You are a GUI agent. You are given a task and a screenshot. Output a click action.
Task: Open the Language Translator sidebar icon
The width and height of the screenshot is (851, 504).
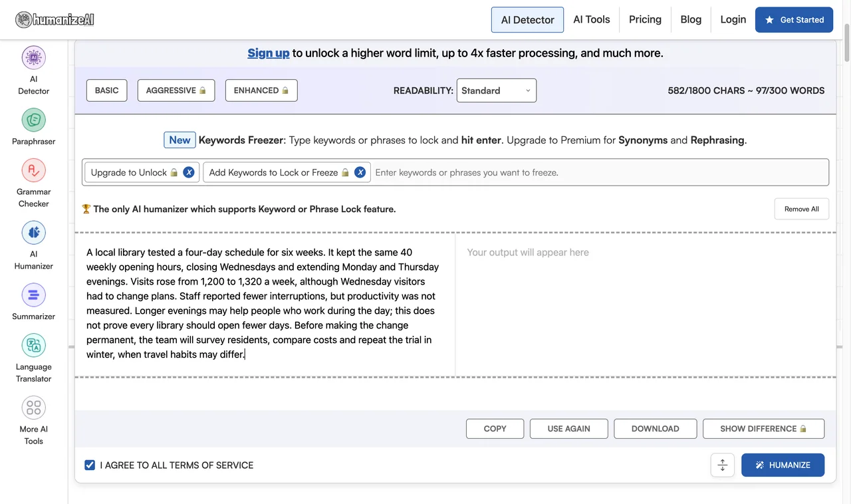tap(33, 346)
